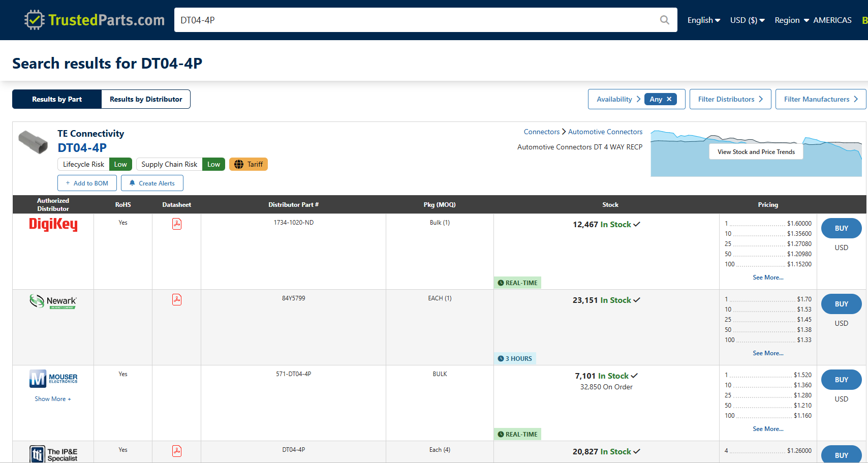
Task: Click BUY button for Newark
Action: click(x=842, y=304)
